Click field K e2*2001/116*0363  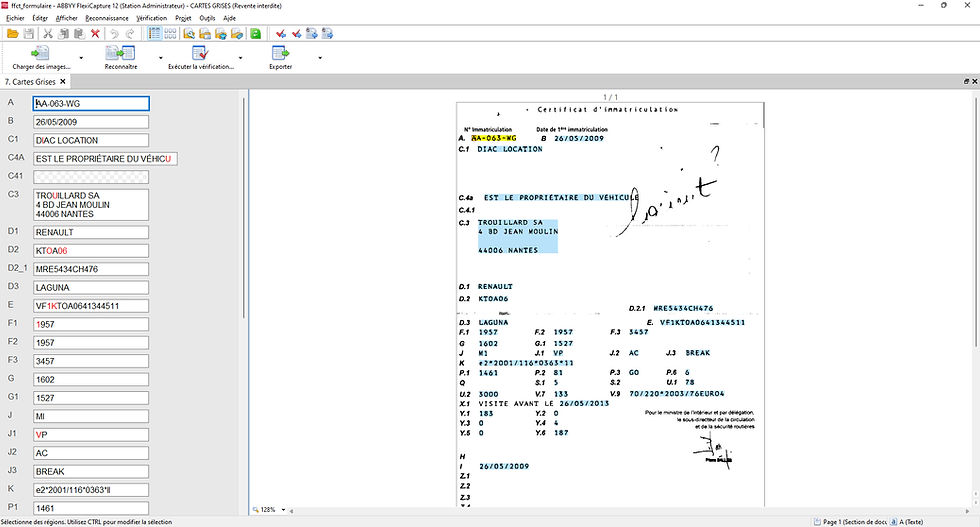click(x=91, y=490)
